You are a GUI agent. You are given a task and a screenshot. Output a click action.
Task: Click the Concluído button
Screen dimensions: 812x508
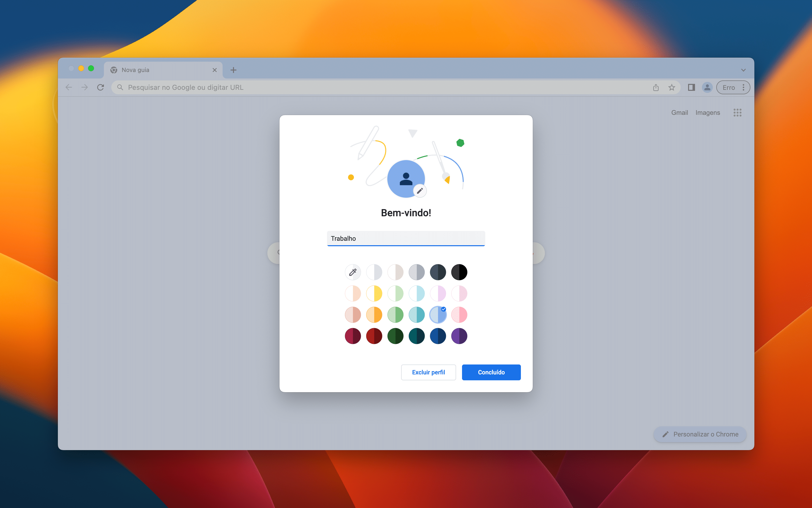(x=491, y=372)
